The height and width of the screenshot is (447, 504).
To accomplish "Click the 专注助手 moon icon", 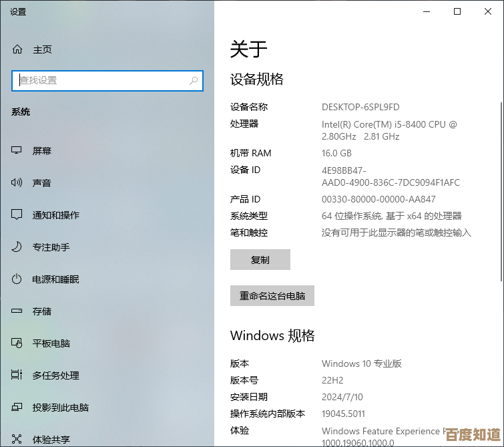I will (x=17, y=247).
